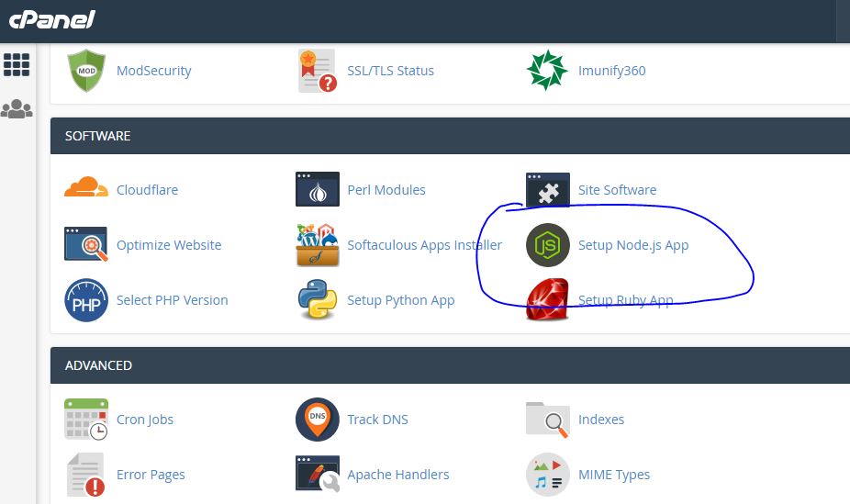Open the Indexes link
This screenshot has height=504, width=850.
click(x=600, y=420)
